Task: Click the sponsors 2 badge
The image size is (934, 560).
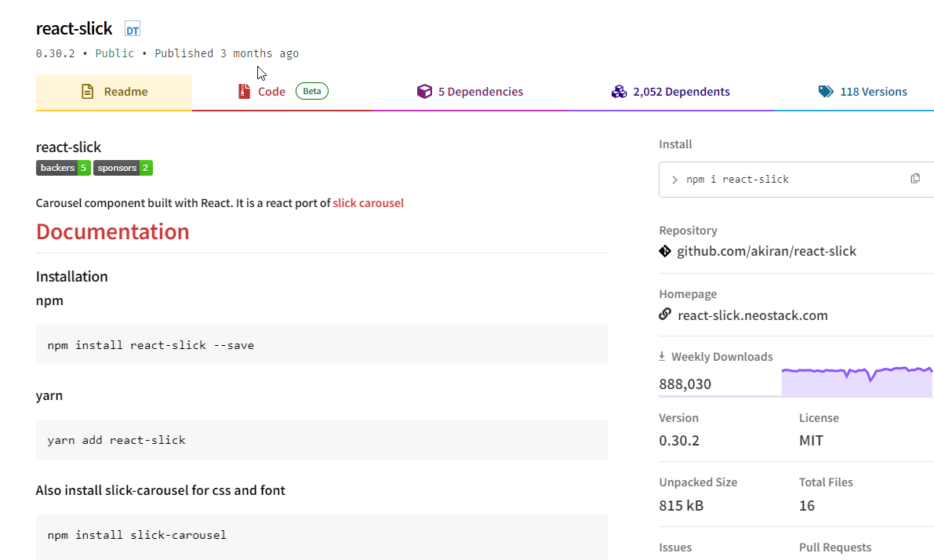Action: 122,168
